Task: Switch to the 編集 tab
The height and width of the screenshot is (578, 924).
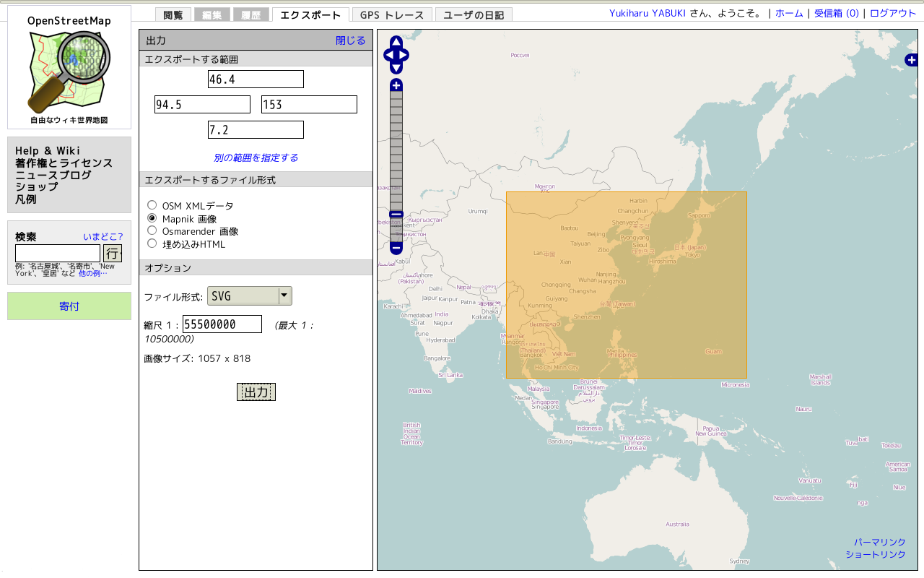Action: pos(212,14)
